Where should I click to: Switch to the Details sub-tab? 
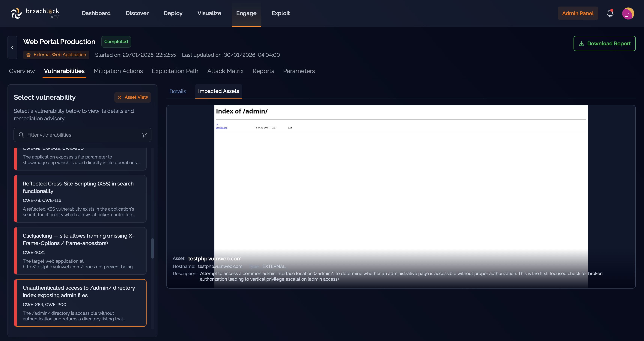click(x=178, y=91)
